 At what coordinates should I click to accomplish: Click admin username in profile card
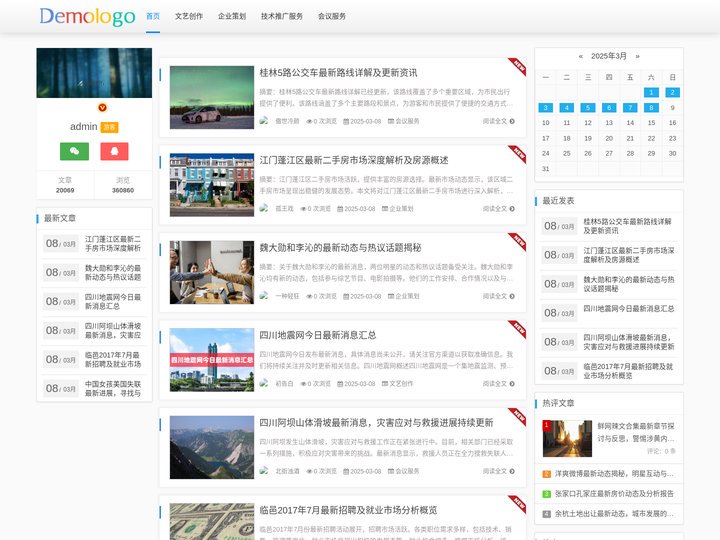(x=84, y=127)
